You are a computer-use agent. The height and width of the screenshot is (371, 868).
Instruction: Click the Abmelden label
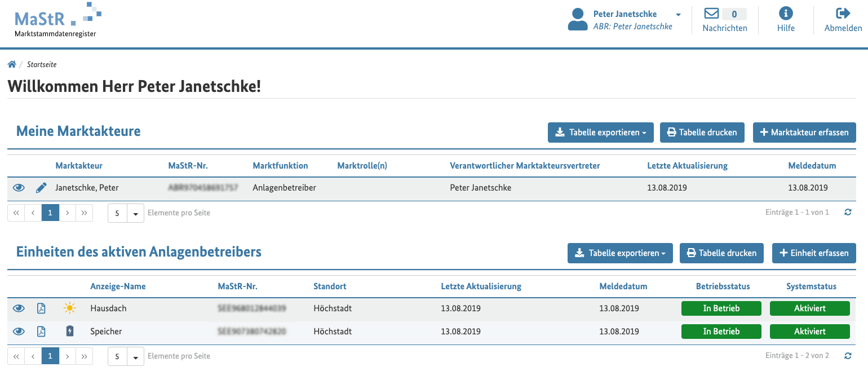point(843,28)
